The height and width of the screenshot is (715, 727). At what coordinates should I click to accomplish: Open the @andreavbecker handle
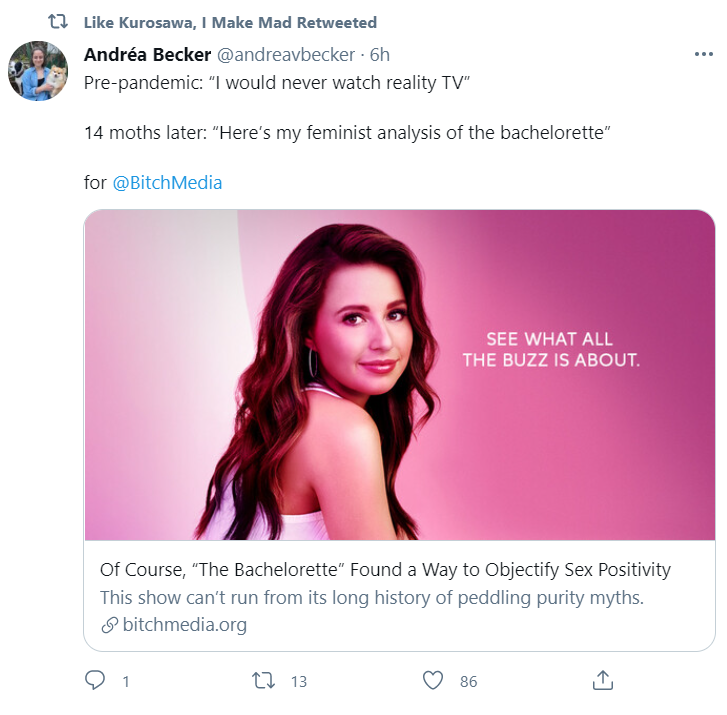point(286,55)
